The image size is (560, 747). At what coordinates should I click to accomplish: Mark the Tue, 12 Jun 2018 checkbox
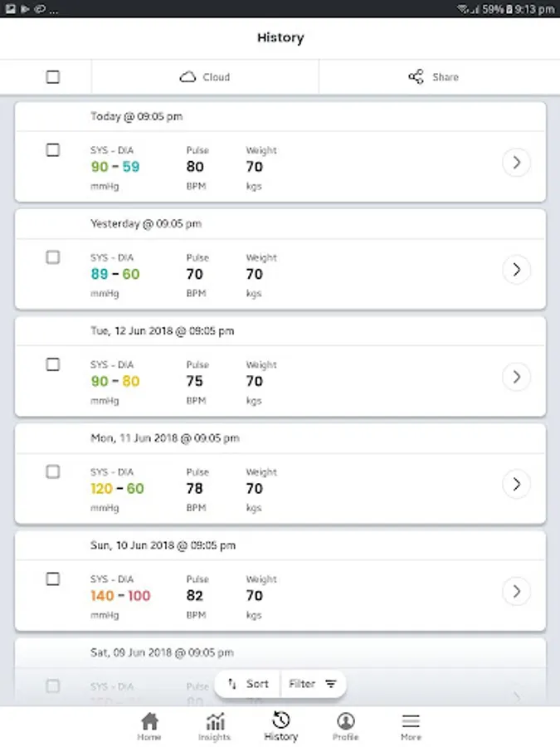[x=53, y=364]
